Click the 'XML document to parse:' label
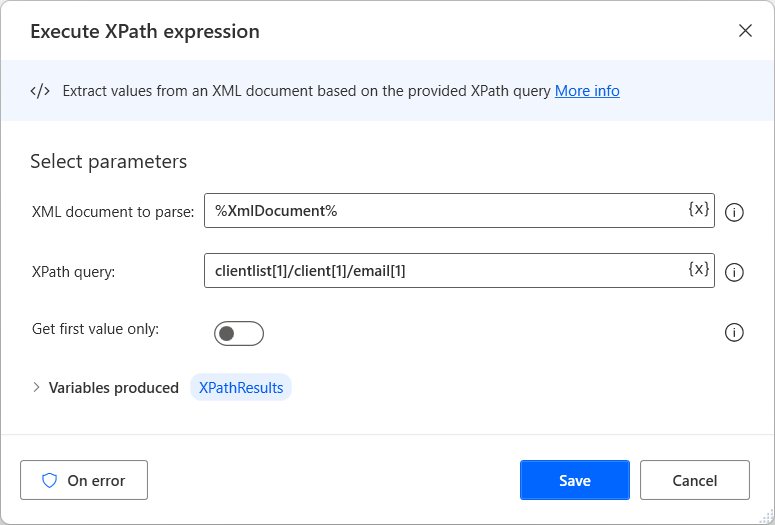775x525 pixels. point(113,212)
